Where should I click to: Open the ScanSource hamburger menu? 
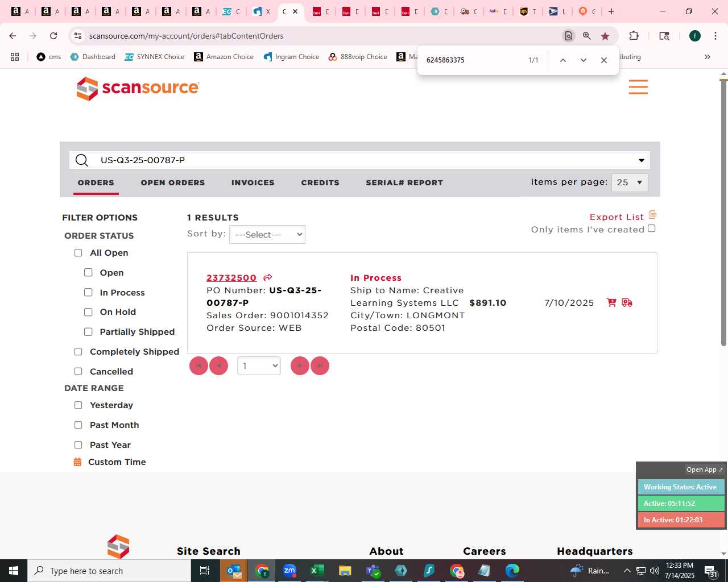[x=638, y=87]
